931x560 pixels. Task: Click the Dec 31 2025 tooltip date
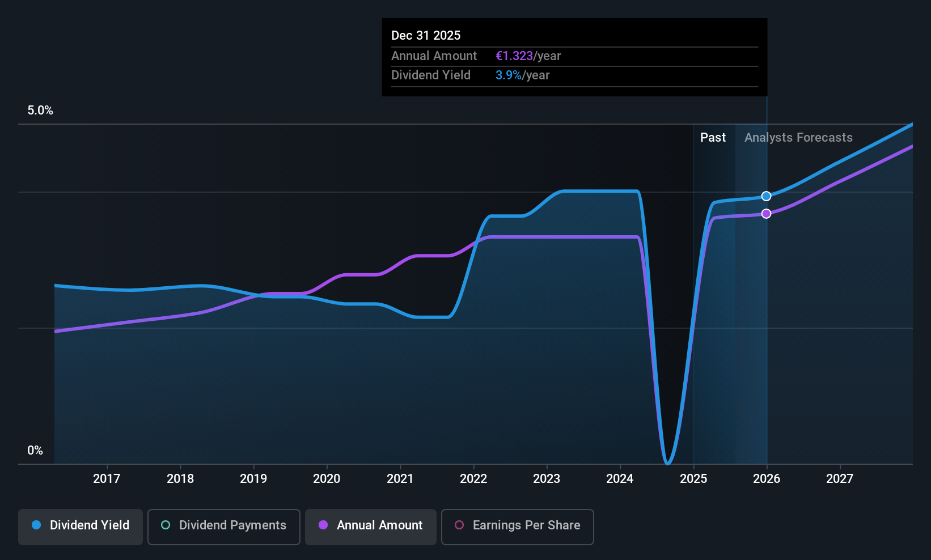(x=426, y=35)
